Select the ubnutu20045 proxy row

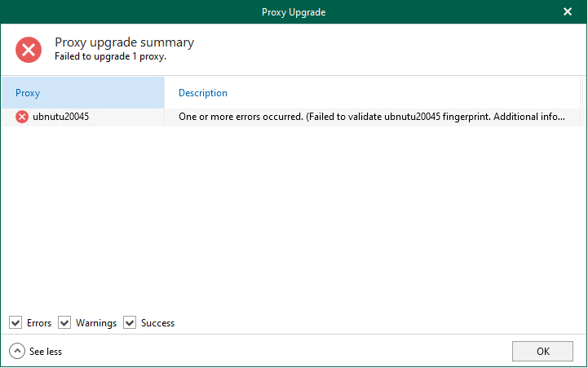tap(61, 117)
